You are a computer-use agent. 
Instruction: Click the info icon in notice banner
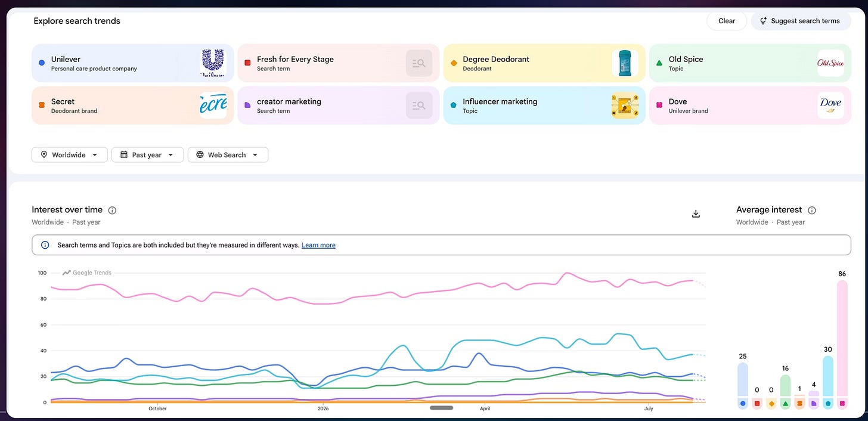tap(45, 245)
